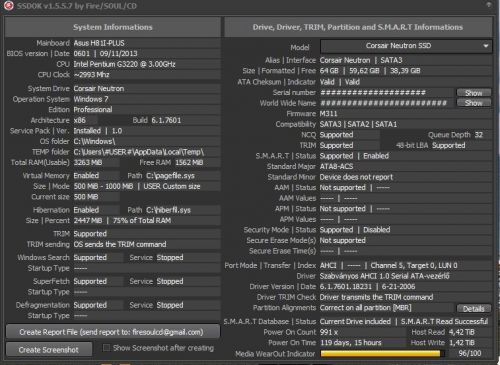Click the Free space value 38,39 GiB
This screenshot has height=365, width=500.
coord(405,71)
